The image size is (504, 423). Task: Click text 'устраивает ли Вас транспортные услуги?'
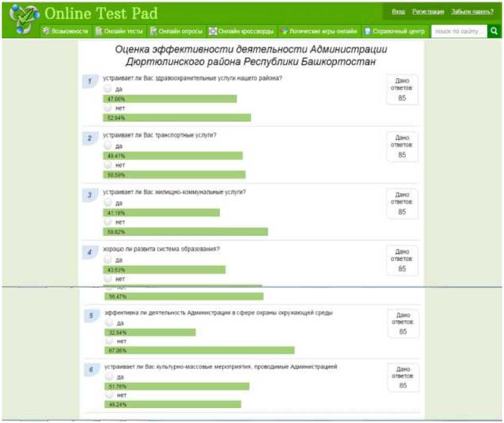point(159,135)
